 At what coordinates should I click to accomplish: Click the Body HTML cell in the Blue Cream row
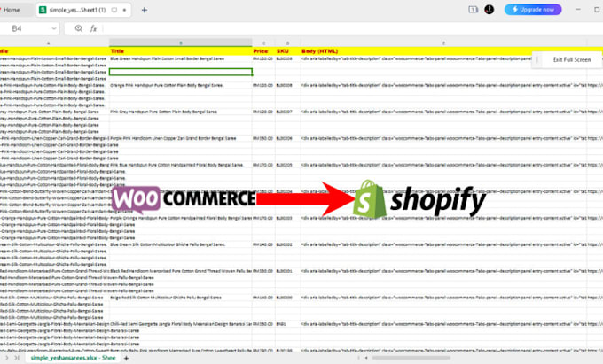click(443, 244)
